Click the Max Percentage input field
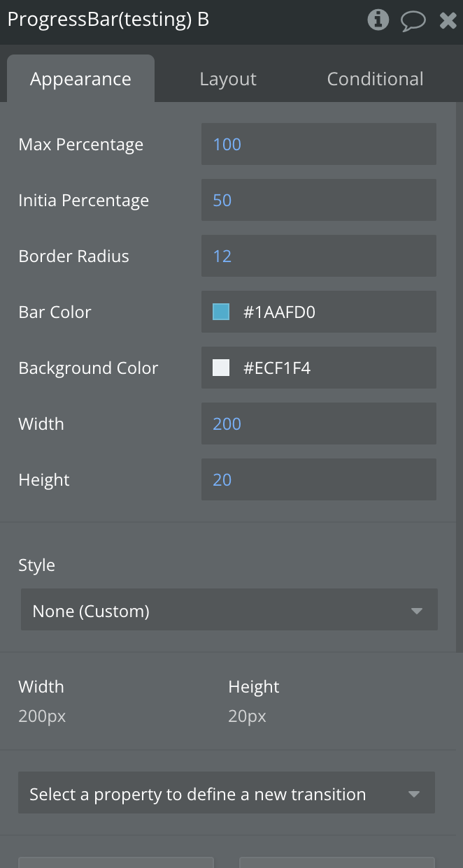The image size is (463, 868). pos(318,145)
